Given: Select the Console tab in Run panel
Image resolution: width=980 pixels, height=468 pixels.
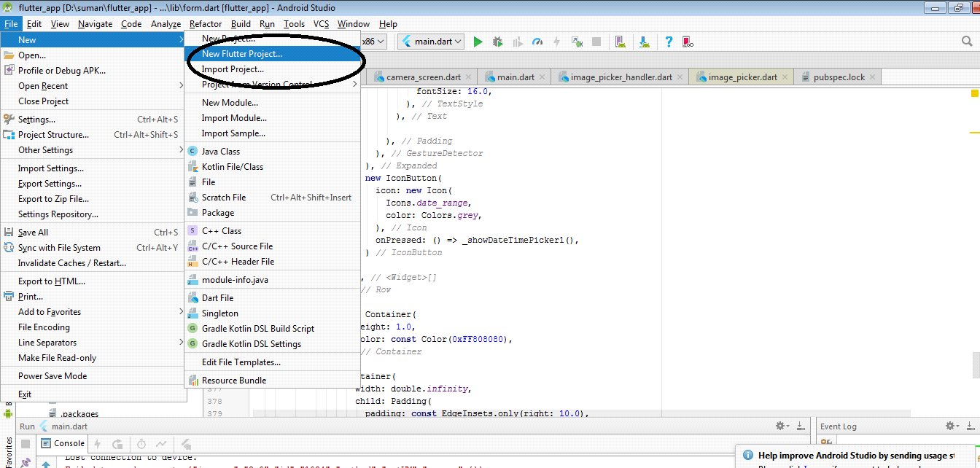Looking at the screenshot, I should point(63,442).
